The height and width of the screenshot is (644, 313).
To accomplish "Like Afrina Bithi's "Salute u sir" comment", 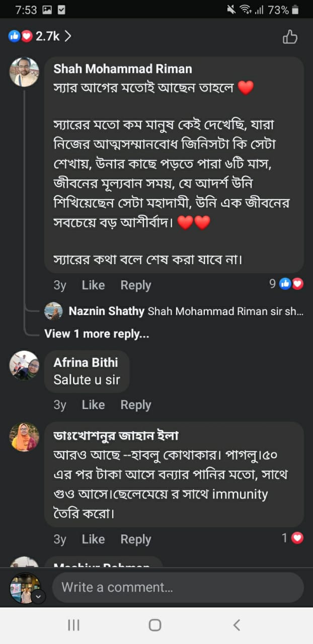I will coord(93,405).
